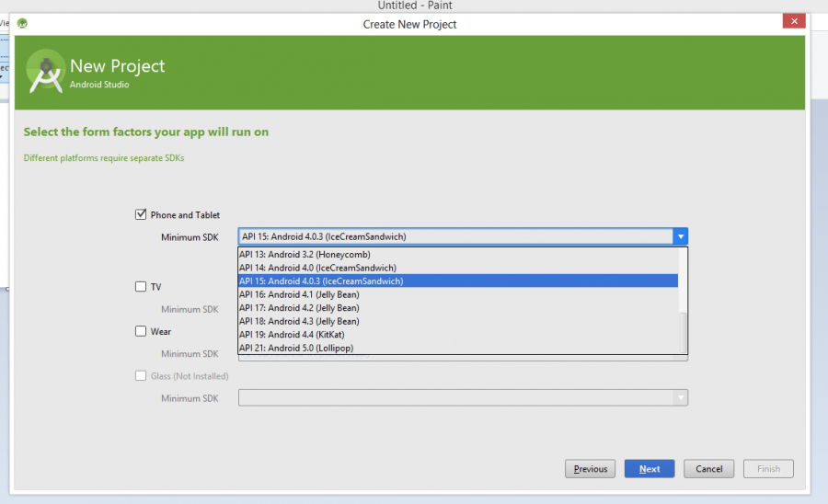Screen dimensions: 828x504
Task: Uncheck the Phone and Tablet checkbox
Action: click(x=141, y=214)
